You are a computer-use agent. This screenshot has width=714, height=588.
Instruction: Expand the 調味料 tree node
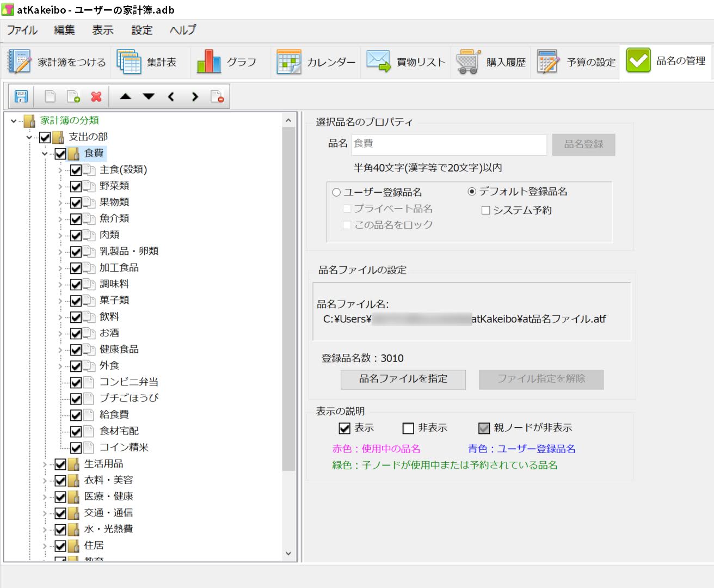(x=60, y=285)
